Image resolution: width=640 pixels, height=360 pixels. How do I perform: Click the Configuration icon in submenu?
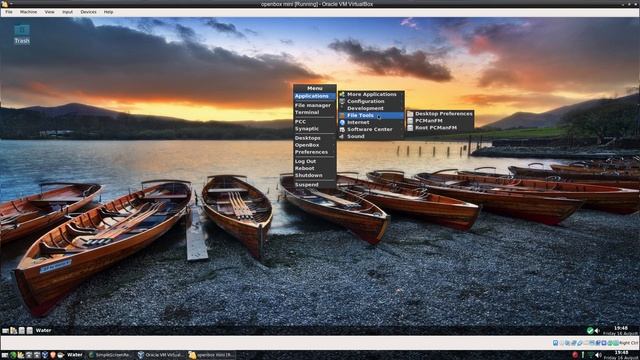(342, 101)
